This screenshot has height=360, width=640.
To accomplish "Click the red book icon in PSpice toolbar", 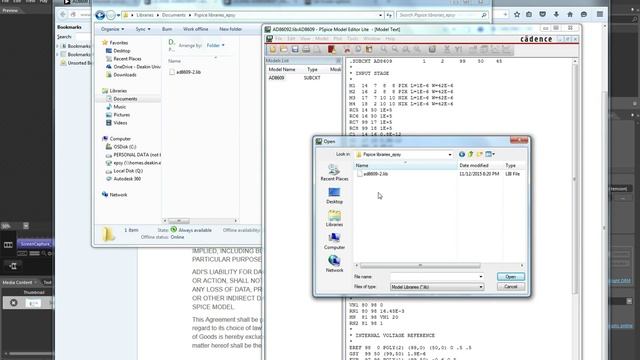I will pyautogui.click(x=331, y=49).
